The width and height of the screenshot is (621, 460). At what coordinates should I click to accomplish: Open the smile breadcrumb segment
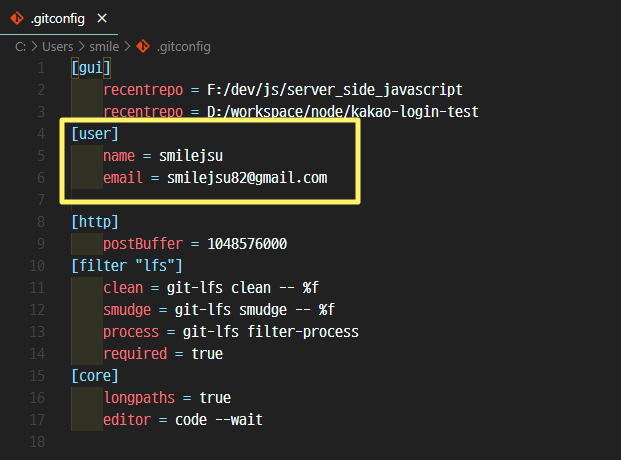tap(104, 47)
